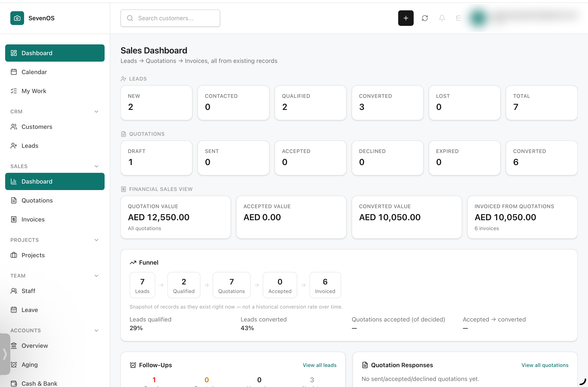Click the refresh icon in top bar
This screenshot has height=387, width=588.
425,18
